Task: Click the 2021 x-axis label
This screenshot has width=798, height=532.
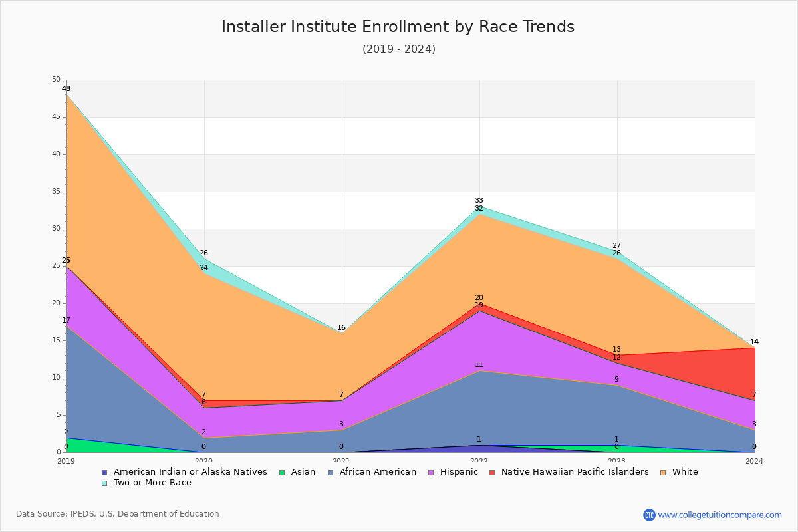Action: pyautogui.click(x=342, y=460)
